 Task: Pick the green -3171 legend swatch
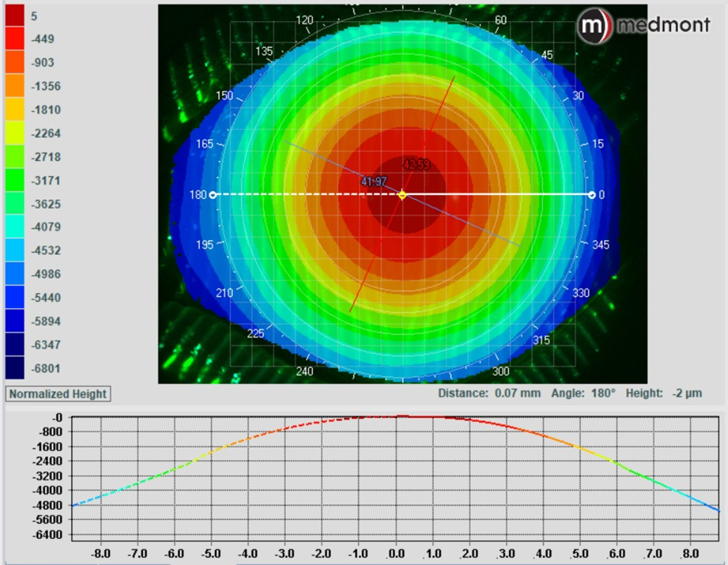click(15, 181)
